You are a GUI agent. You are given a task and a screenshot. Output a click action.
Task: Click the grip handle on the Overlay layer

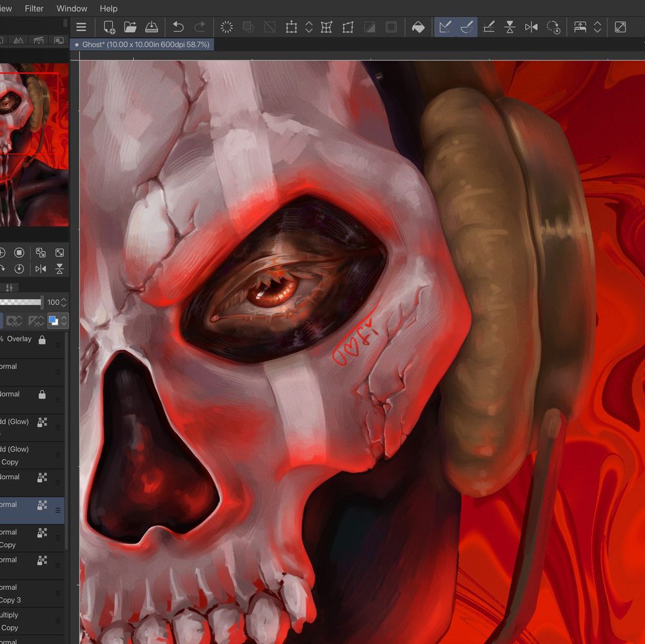58,345
